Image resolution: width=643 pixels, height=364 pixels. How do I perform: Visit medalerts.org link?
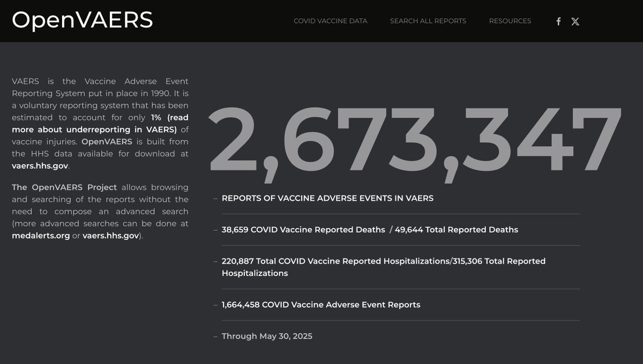tap(41, 236)
